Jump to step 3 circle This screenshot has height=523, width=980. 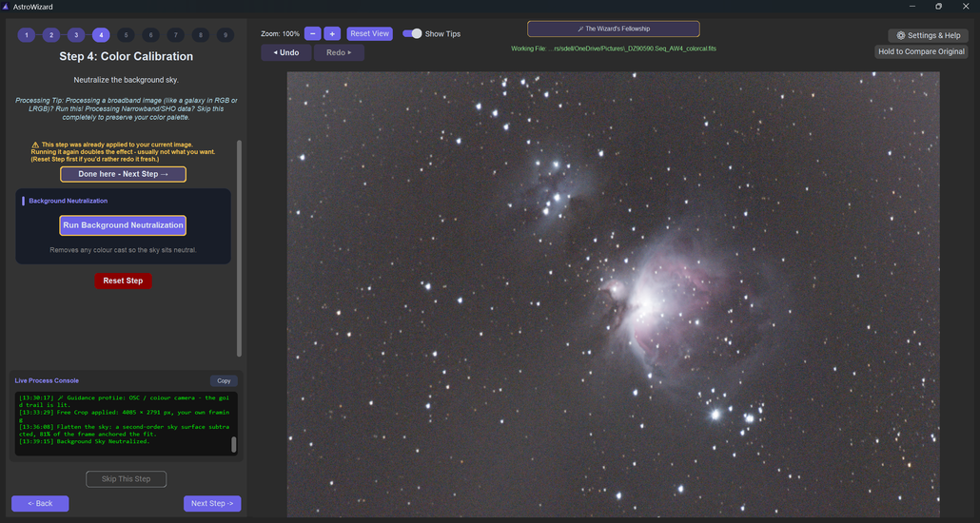[76, 35]
